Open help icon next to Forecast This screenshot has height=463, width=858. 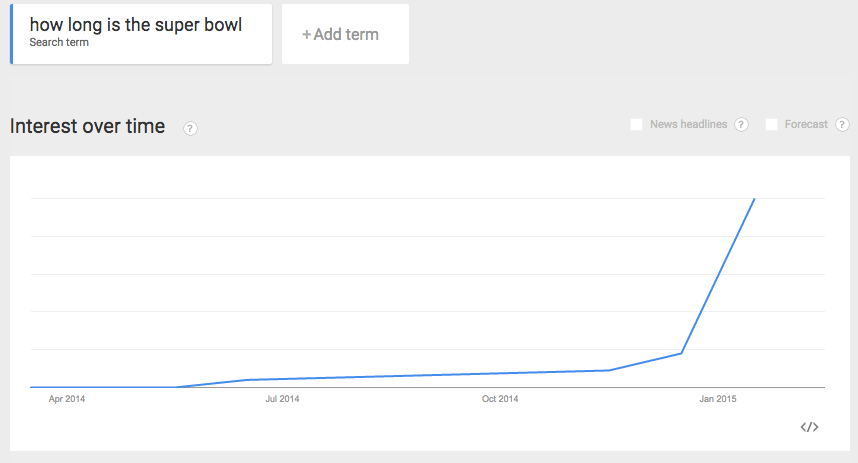point(842,125)
